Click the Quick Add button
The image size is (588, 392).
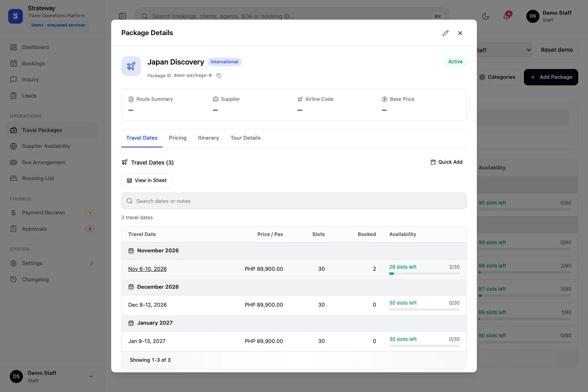[446, 162]
